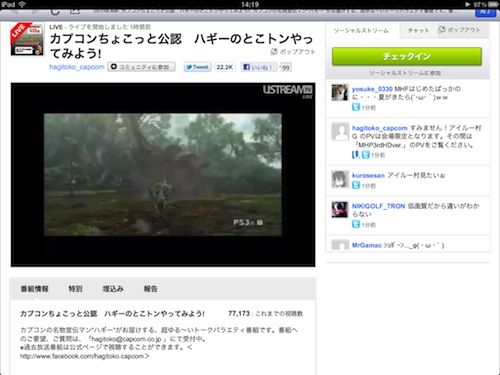Click the video player area
500x375 pixels.
click(163, 175)
